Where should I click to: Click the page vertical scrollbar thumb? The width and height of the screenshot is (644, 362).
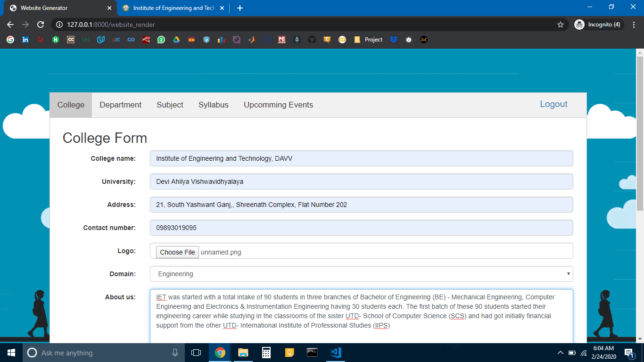coord(640,133)
